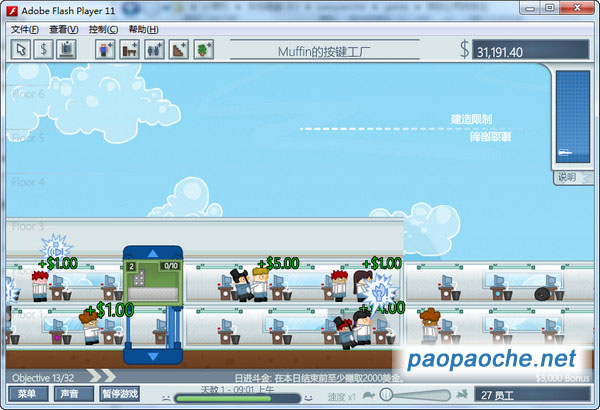Open the 帮助(H) menu
600x410 pixels.
click(x=143, y=29)
